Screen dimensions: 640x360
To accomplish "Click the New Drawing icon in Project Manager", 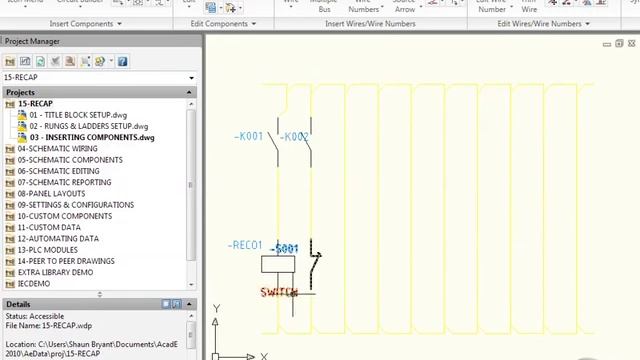I will point(25,62).
